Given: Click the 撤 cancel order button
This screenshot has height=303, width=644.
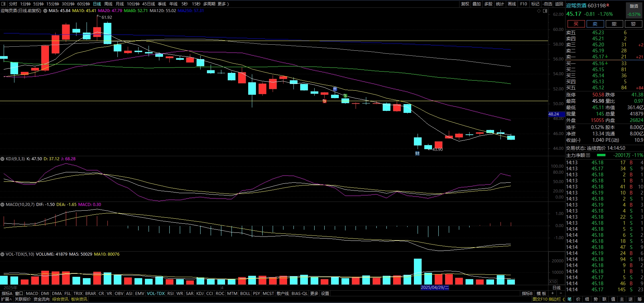Looking at the screenshot, I should pos(614,24).
